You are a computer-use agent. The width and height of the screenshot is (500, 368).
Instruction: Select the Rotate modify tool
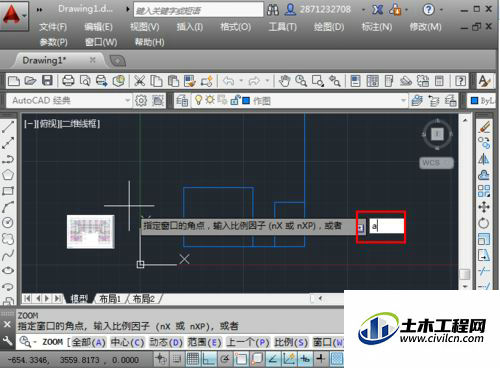click(x=484, y=223)
